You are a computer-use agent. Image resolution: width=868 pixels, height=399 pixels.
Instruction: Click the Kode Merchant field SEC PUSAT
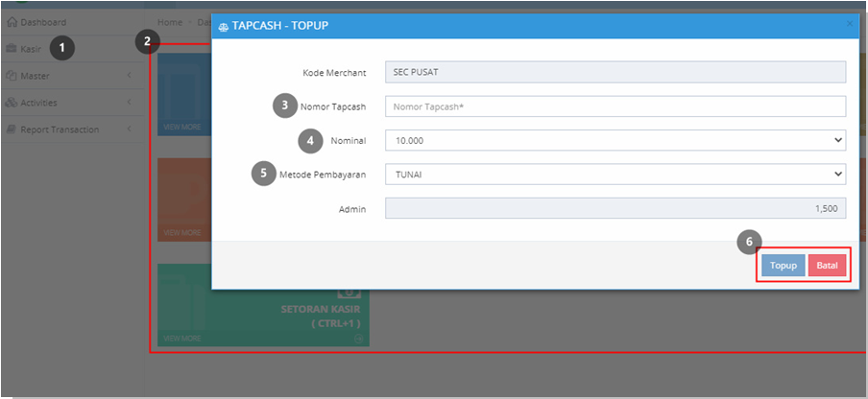tap(615, 72)
